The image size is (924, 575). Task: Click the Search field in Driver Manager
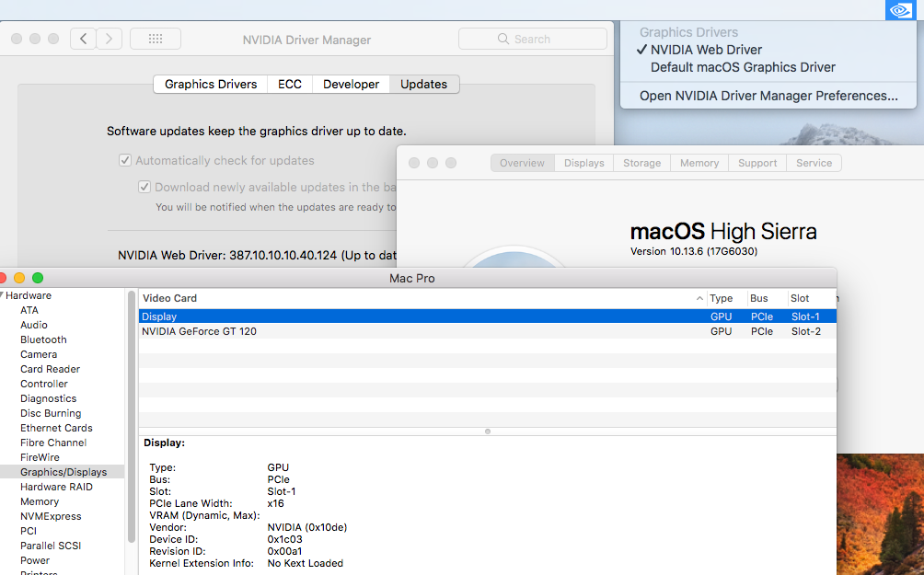[x=533, y=39]
